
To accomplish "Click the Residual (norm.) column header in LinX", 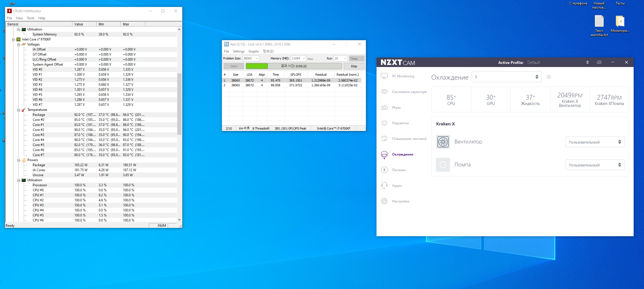I will [x=347, y=75].
